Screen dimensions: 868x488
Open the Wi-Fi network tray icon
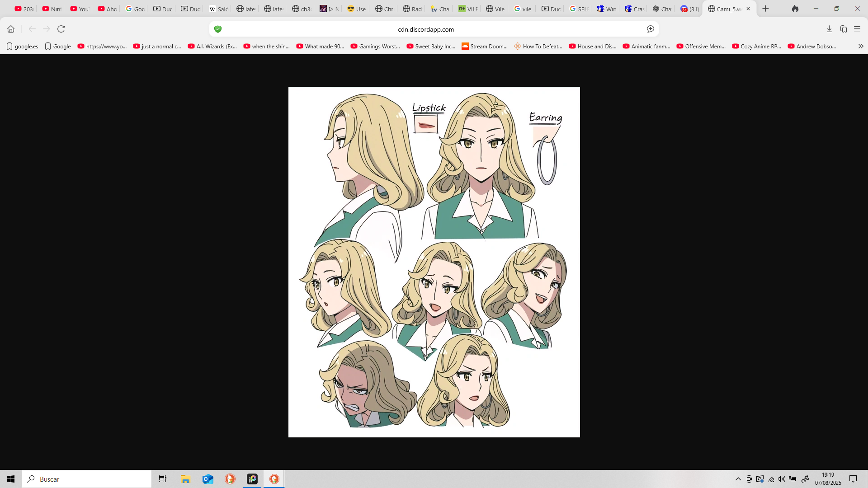coord(771,479)
